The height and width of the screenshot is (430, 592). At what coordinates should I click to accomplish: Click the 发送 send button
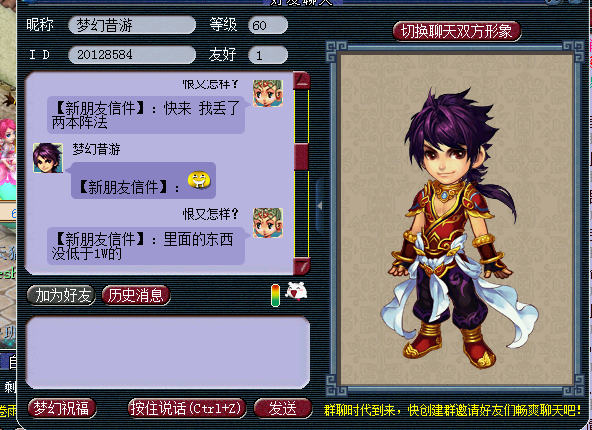[283, 408]
